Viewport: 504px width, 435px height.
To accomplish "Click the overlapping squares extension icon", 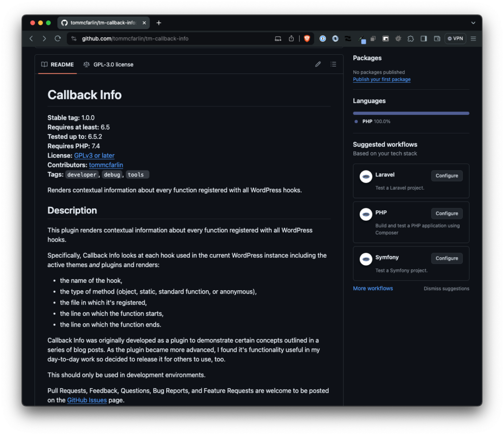I will (373, 38).
